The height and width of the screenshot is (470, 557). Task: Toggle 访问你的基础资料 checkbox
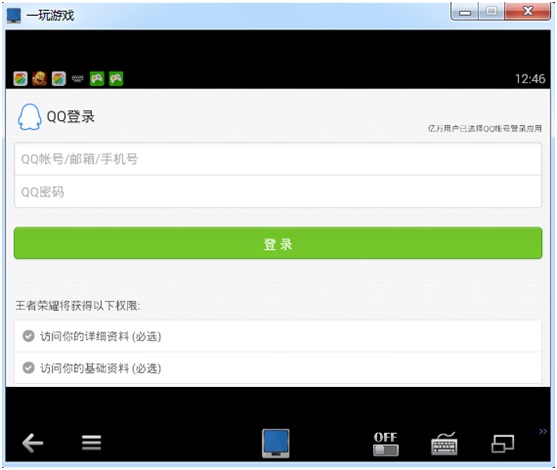click(x=28, y=368)
